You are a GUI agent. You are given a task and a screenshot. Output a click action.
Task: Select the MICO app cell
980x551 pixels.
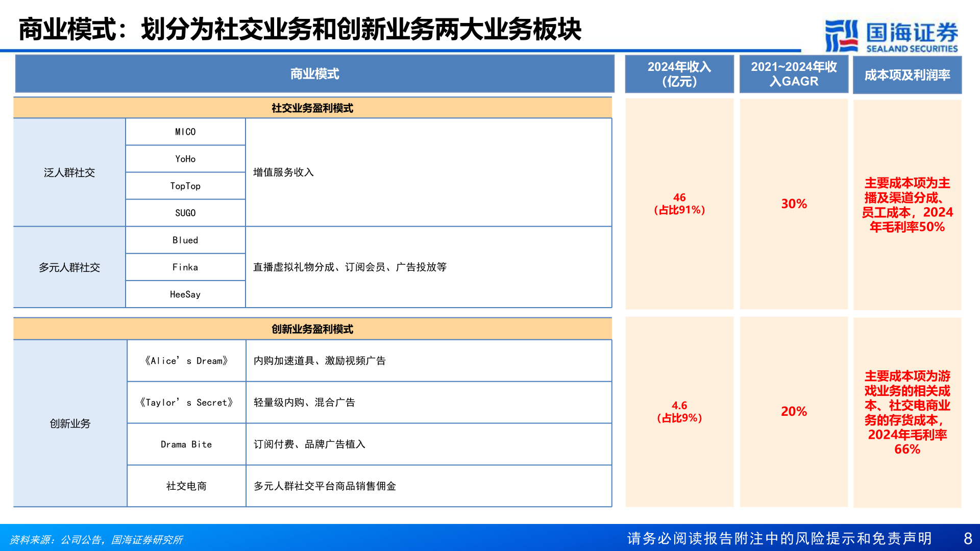coord(185,131)
